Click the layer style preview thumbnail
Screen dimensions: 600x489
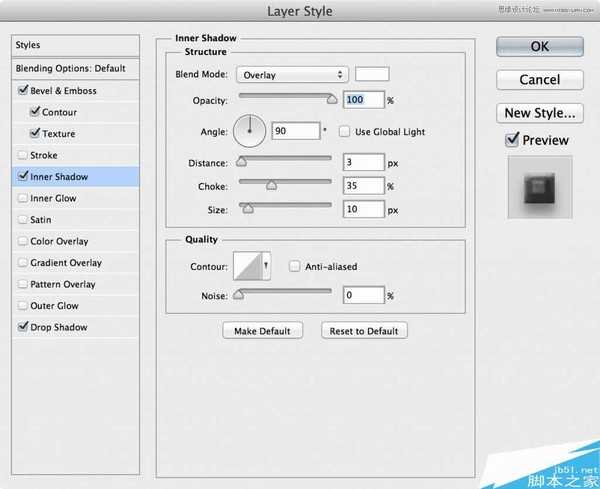(540, 187)
